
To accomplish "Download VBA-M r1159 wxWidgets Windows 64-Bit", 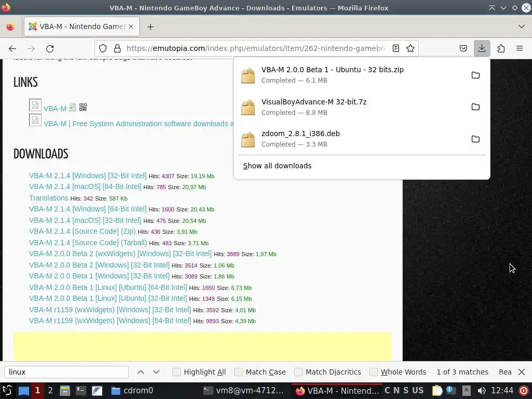I will [x=110, y=321].
